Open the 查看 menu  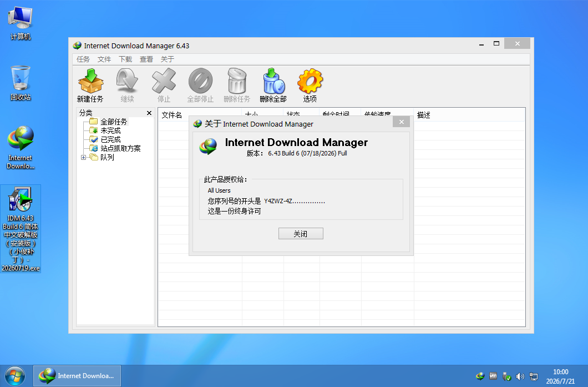pyautogui.click(x=146, y=59)
